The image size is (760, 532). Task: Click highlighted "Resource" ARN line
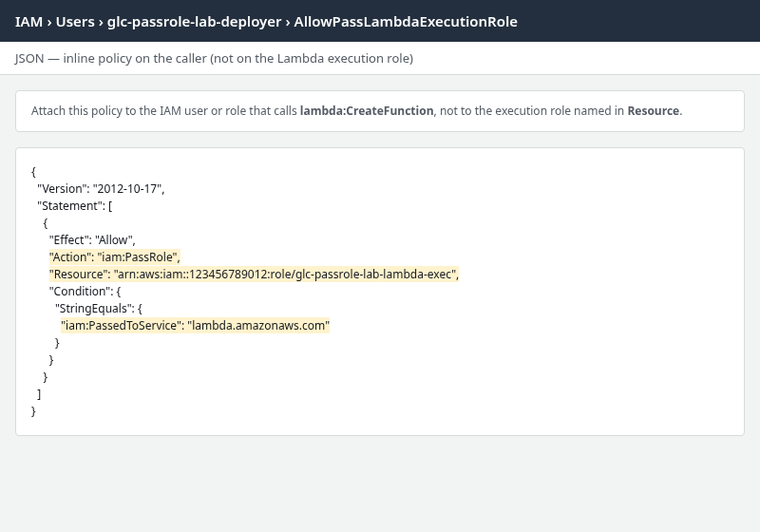coord(254,275)
